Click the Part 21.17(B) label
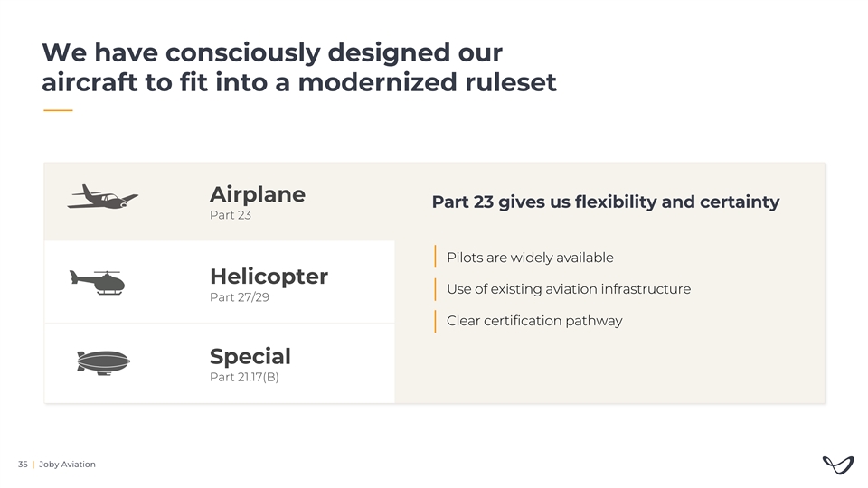868x488 pixels. pyautogui.click(x=243, y=377)
